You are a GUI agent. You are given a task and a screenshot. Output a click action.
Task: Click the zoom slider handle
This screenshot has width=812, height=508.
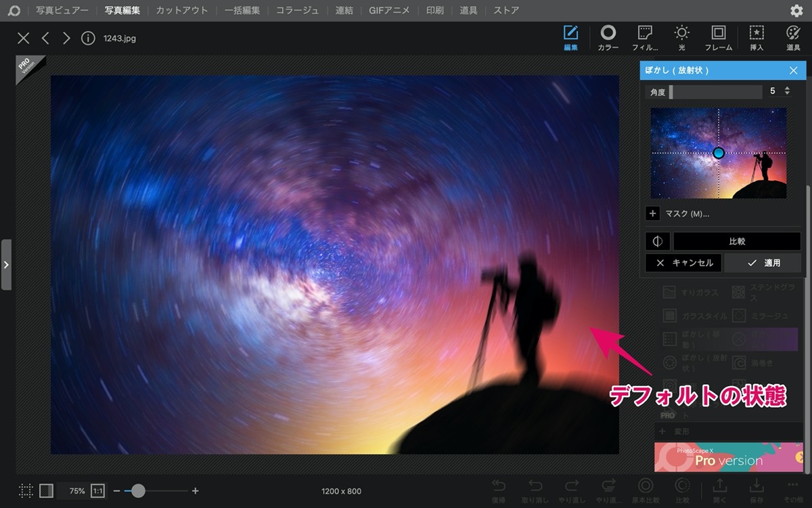pyautogui.click(x=138, y=491)
